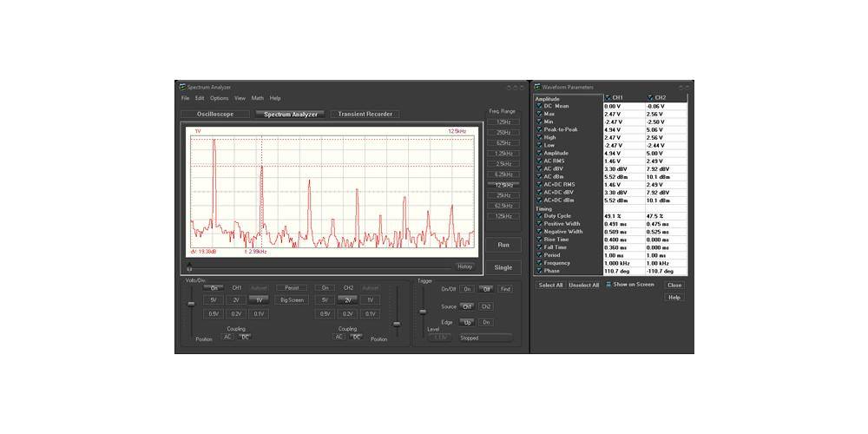This screenshot has height=434, width=868.
Task: Click the Waveform Parameters window icon
Action: coord(537,87)
